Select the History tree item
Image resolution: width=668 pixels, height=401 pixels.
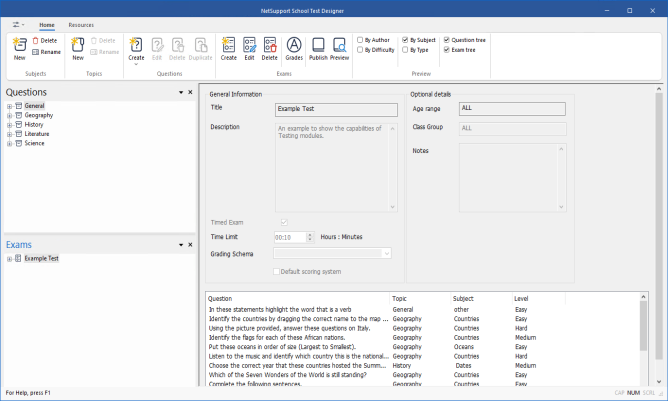pyautogui.click(x=34, y=124)
